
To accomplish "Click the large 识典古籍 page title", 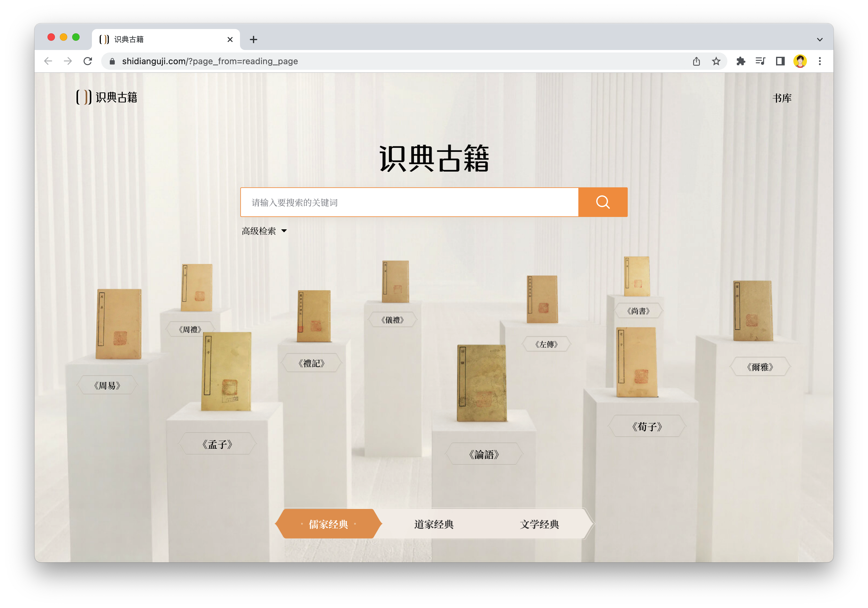I will click(434, 159).
